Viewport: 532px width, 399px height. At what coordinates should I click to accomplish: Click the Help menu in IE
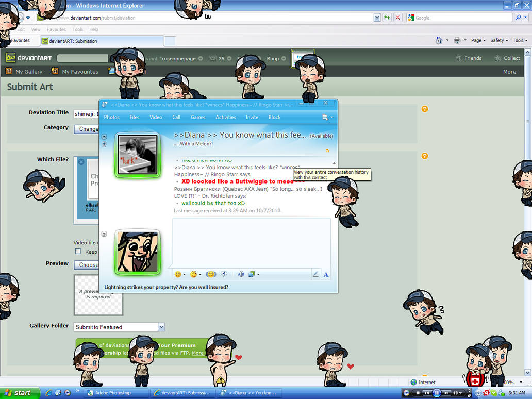(94, 29)
